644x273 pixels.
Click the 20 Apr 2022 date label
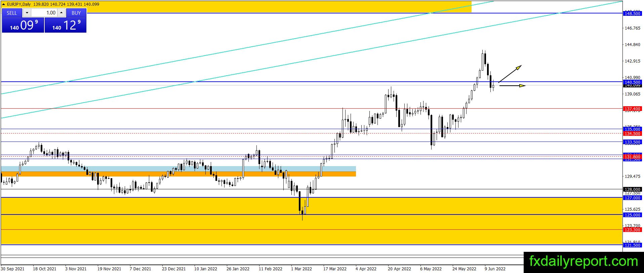(399, 269)
